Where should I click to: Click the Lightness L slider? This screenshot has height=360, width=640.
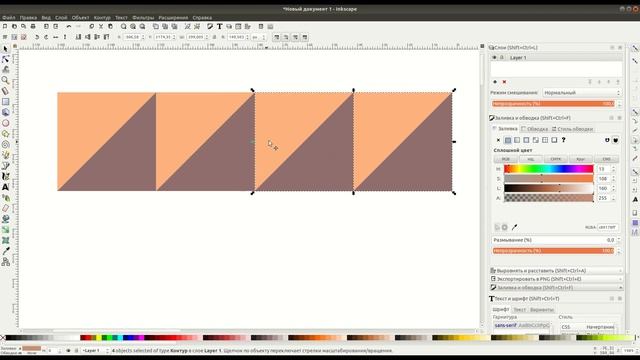(x=549, y=188)
